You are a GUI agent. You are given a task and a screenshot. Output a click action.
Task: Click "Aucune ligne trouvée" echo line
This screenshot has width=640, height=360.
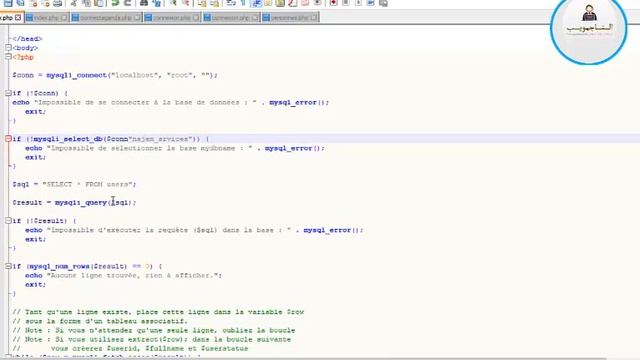tap(123, 276)
